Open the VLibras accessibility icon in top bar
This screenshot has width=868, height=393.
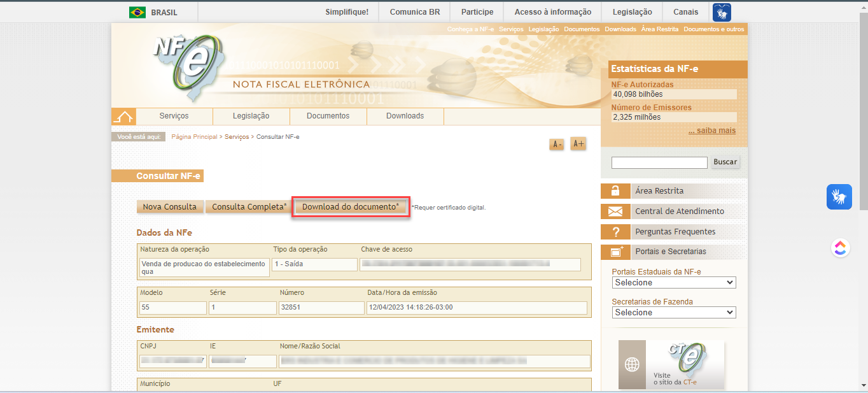(x=722, y=12)
